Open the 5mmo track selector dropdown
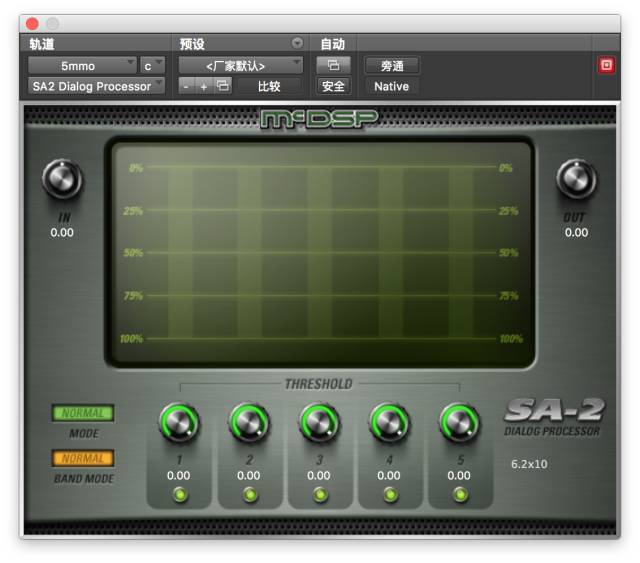The image size is (640, 563). click(82, 65)
